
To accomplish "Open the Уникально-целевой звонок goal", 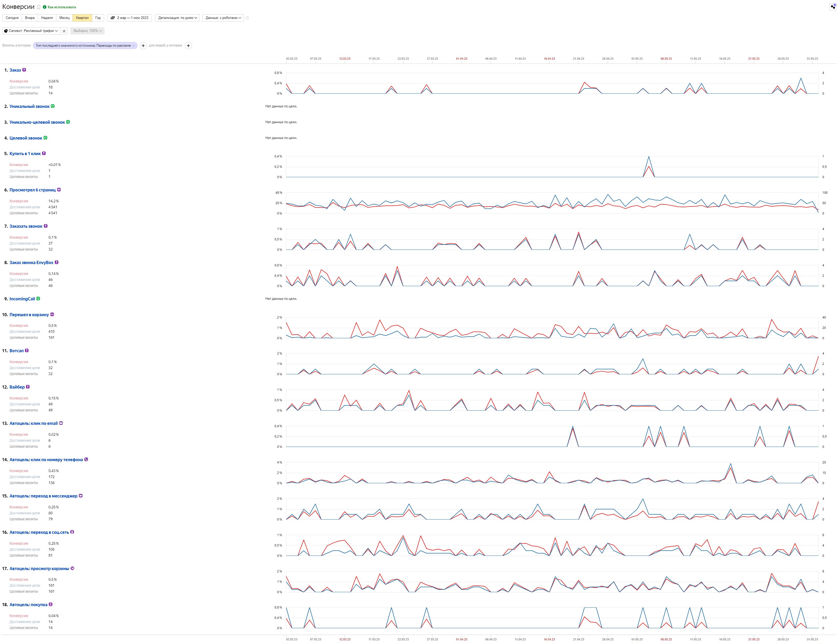I will [x=37, y=122].
